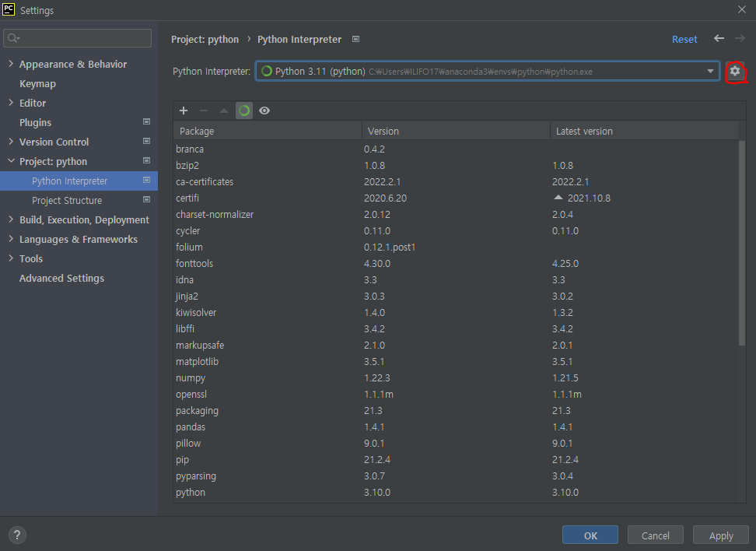The width and height of the screenshot is (756, 551).
Task: Click the Version column header
Action: 456,132
